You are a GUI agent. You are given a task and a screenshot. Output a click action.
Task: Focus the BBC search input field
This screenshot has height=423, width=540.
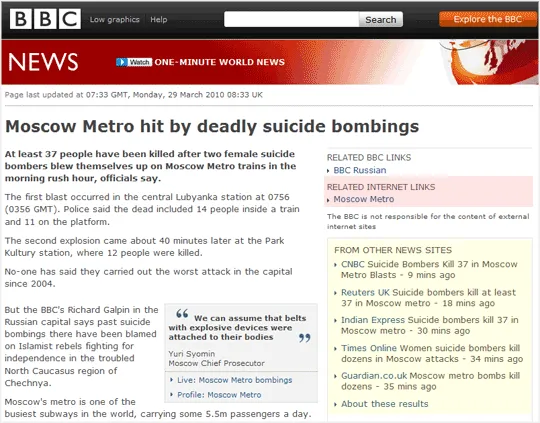291,19
